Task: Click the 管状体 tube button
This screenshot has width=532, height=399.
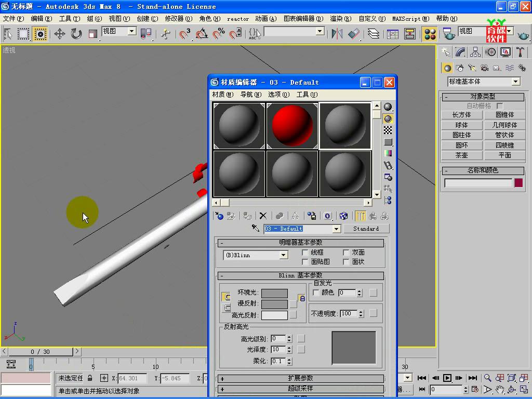Action: [x=504, y=135]
